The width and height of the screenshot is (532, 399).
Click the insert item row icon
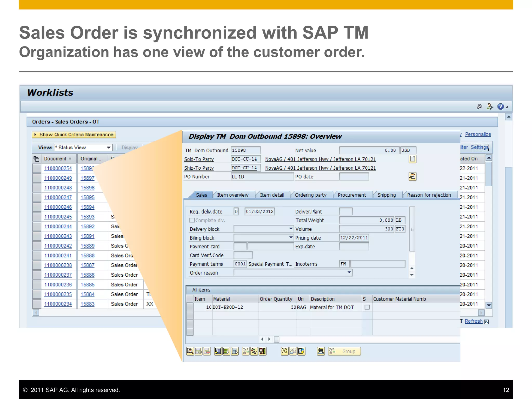(198, 351)
